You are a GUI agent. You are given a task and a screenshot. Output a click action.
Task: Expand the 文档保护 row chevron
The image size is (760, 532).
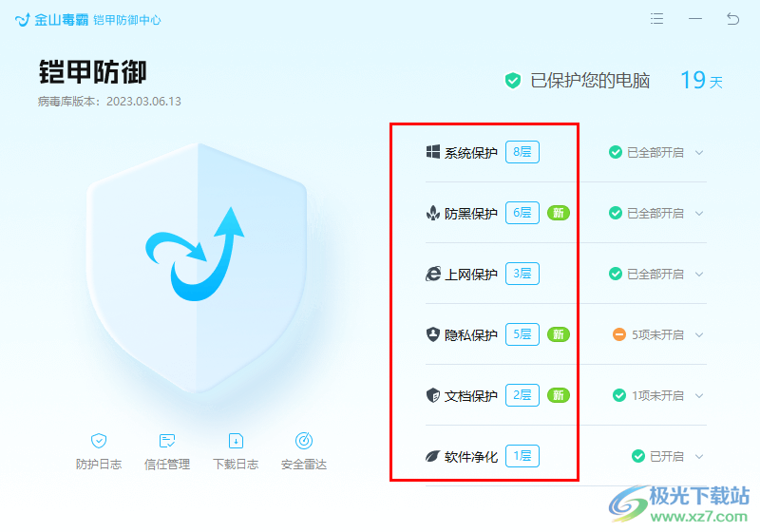click(699, 396)
